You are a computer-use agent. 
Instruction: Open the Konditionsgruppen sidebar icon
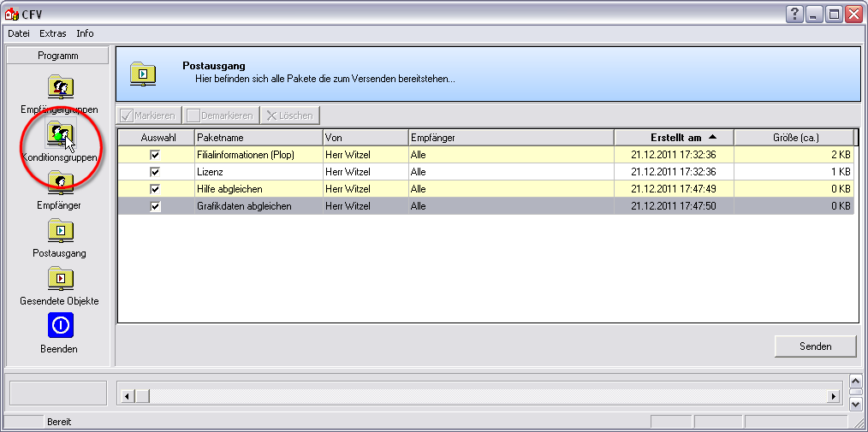point(60,134)
